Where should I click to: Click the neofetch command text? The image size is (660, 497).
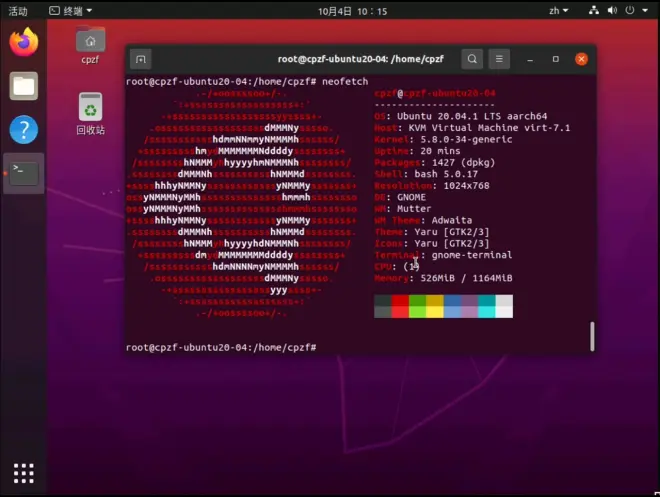pyautogui.click(x=345, y=81)
